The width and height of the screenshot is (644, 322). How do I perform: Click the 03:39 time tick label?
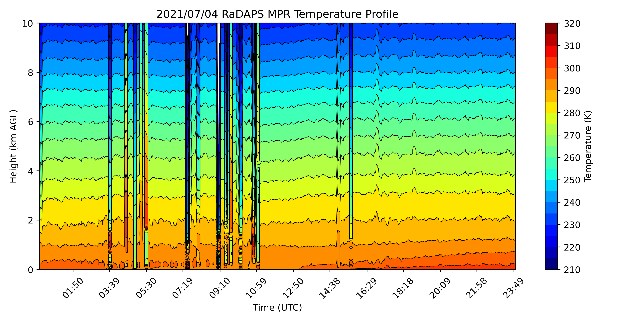tap(109, 288)
